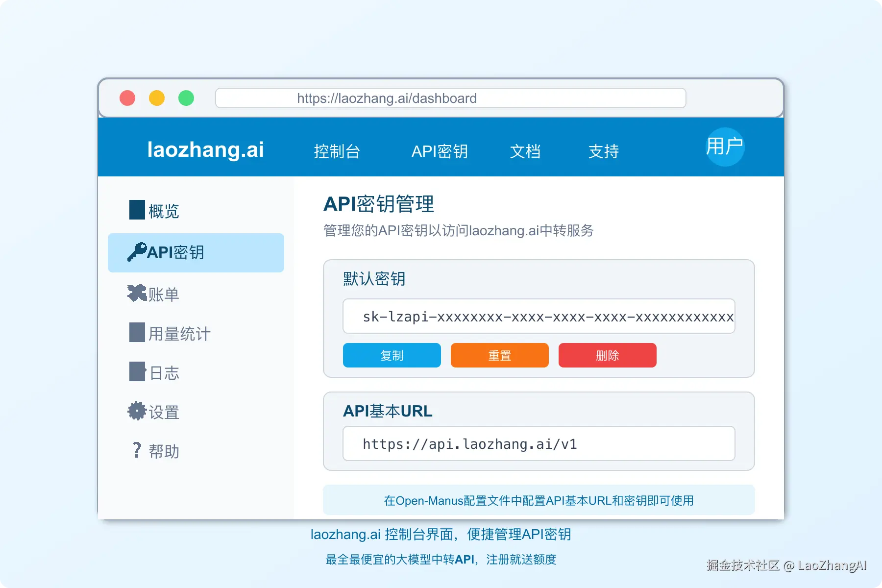Copy the key with the 复制 button
This screenshot has height=588, width=882.
pos(392,355)
